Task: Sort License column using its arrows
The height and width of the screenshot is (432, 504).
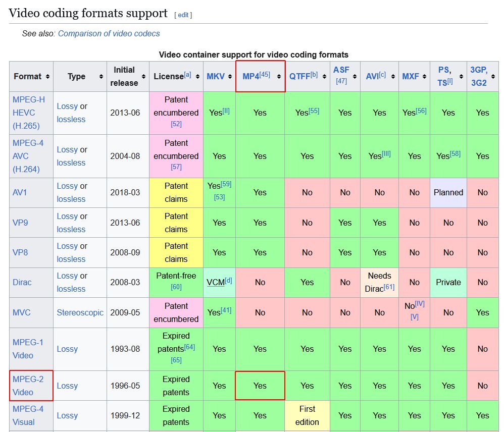Action: tap(197, 77)
